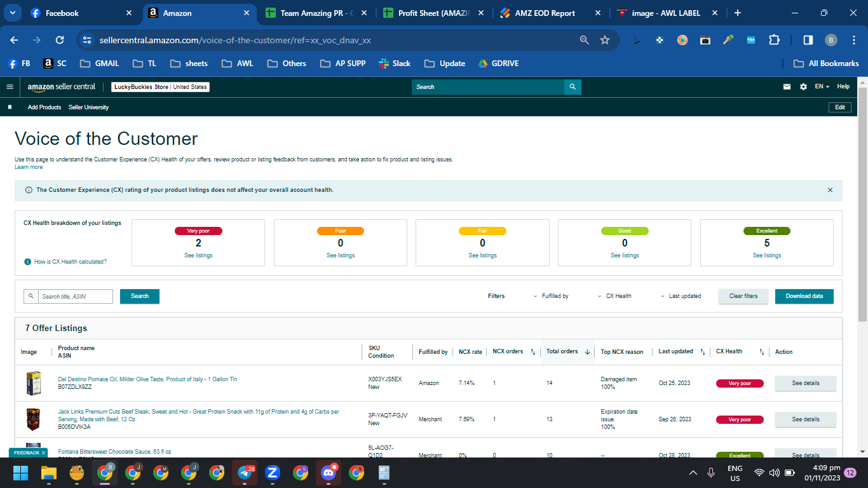Open the Add Products menu item
Viewport: 868px width, 488px height.
click(x=44, y=107)
